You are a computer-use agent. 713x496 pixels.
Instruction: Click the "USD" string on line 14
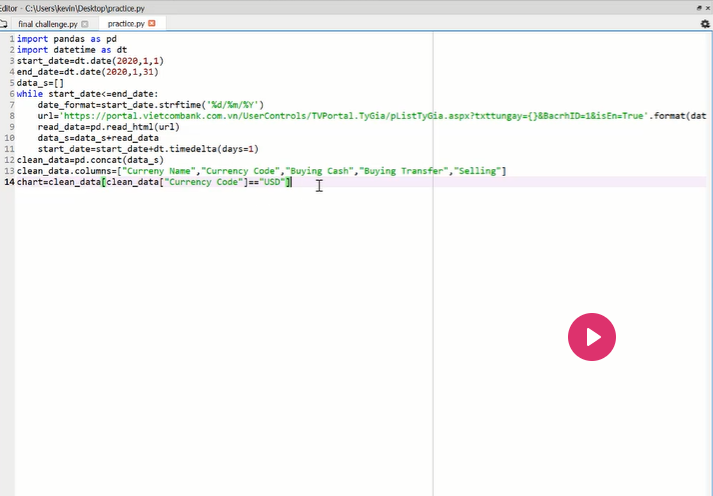(x=272, y=182)
